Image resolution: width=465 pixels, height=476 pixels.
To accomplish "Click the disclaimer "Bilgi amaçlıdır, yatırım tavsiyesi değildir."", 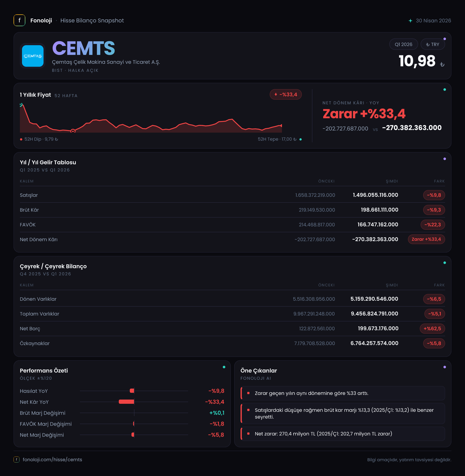I will pyautogui.click(x=409, y=460).
